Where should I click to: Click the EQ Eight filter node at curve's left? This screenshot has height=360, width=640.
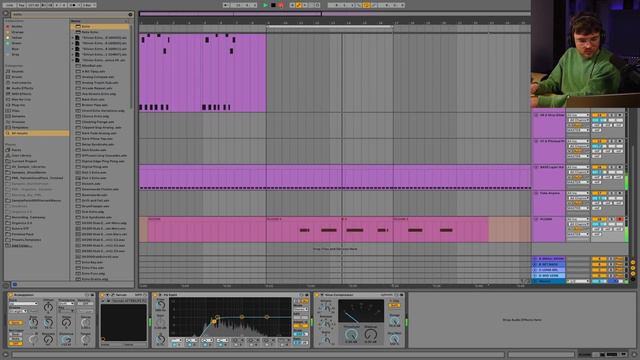click(214, 322)
